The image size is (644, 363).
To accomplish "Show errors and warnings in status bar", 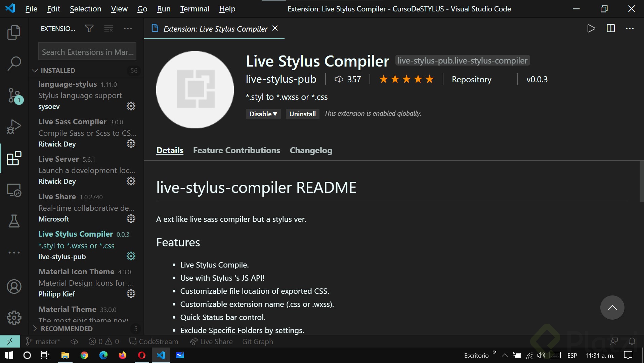I will [104, 341].
